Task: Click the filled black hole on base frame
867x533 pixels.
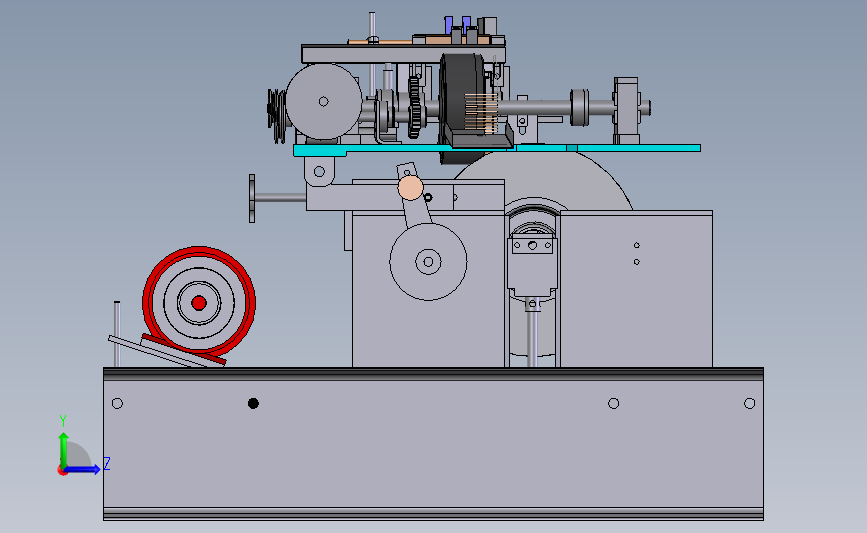Action: (x=253, y=404)
